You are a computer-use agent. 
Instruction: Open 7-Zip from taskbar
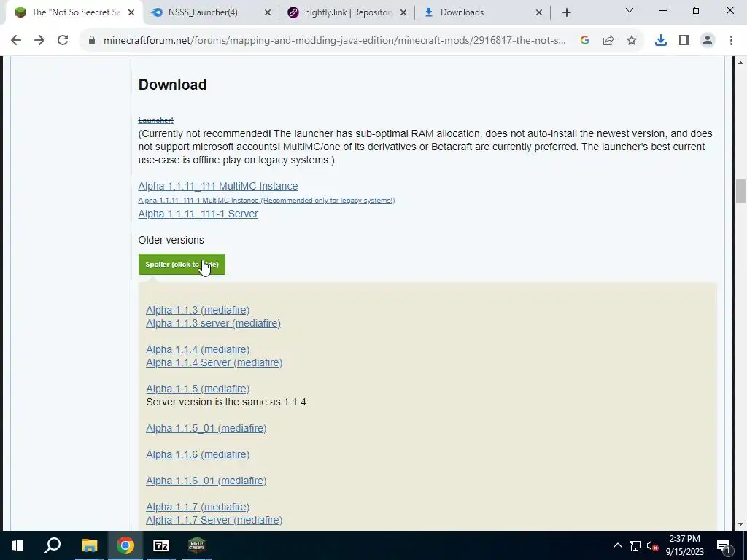tap(161, 545)
